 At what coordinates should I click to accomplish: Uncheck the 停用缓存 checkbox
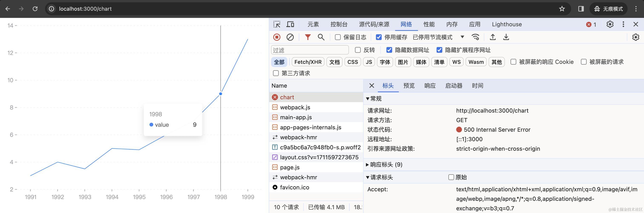pos(379,37)
